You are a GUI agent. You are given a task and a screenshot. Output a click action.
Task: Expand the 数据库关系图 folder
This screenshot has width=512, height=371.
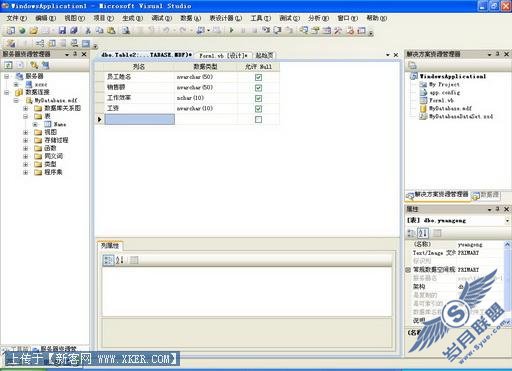25,108
